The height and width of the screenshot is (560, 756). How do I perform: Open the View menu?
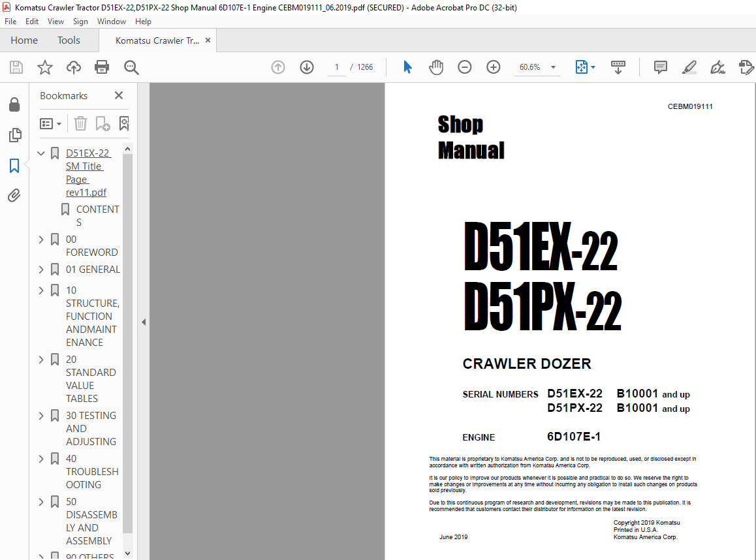[55, 21]
